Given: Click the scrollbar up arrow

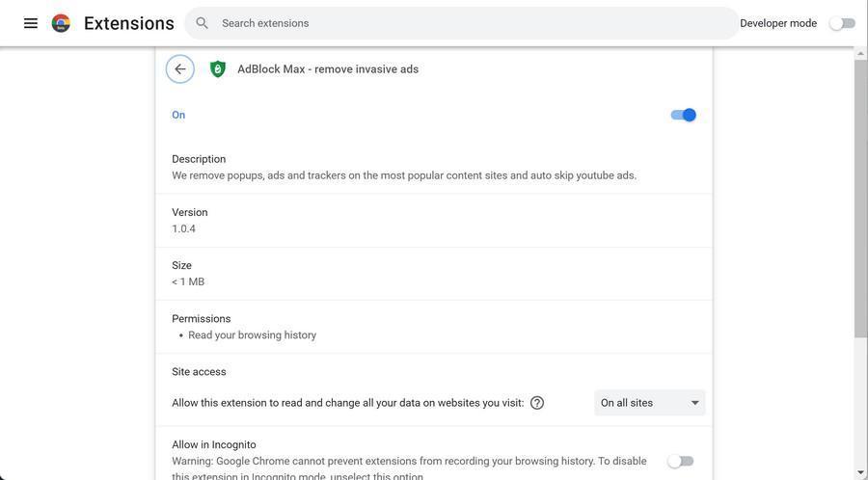Looking at the screenshot, I should 860,53.
